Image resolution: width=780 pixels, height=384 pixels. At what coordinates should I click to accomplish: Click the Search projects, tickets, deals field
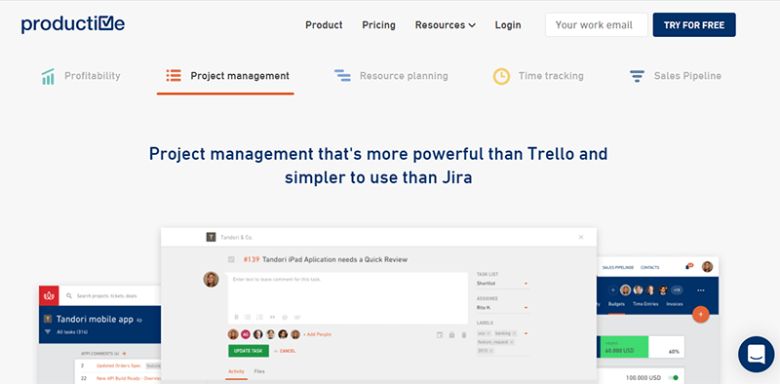[106, 296]
